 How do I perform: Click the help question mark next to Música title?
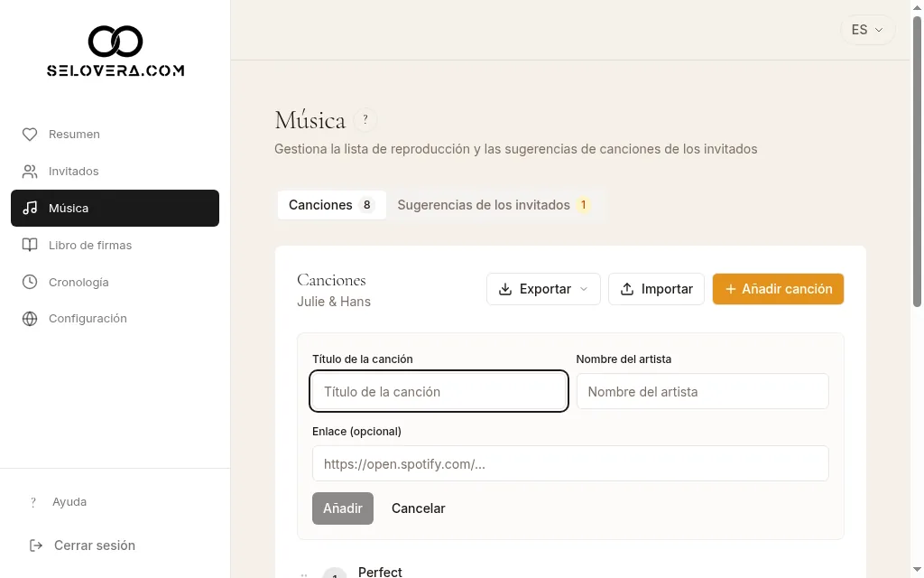click(x=365, y=120)
